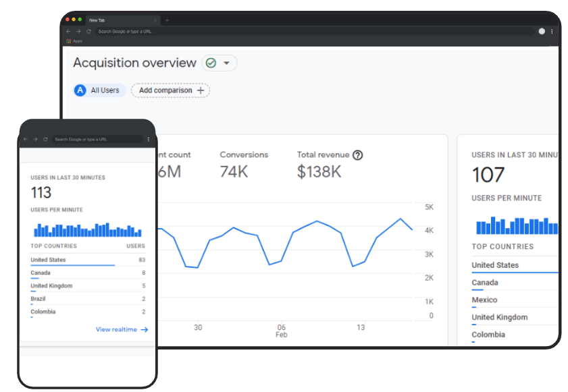Open a new tab with the plus button
This screenshot has width=568, height=392.
tap(167, 20)
